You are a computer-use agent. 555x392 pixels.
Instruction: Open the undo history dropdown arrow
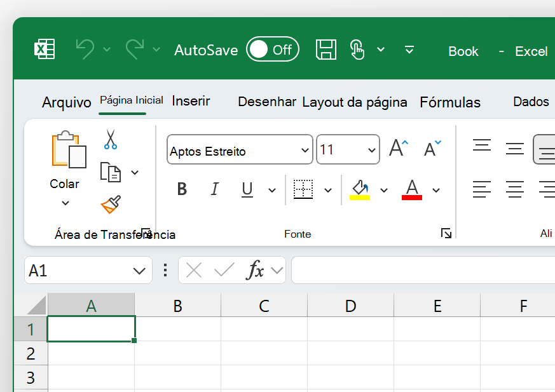[107, 49]
